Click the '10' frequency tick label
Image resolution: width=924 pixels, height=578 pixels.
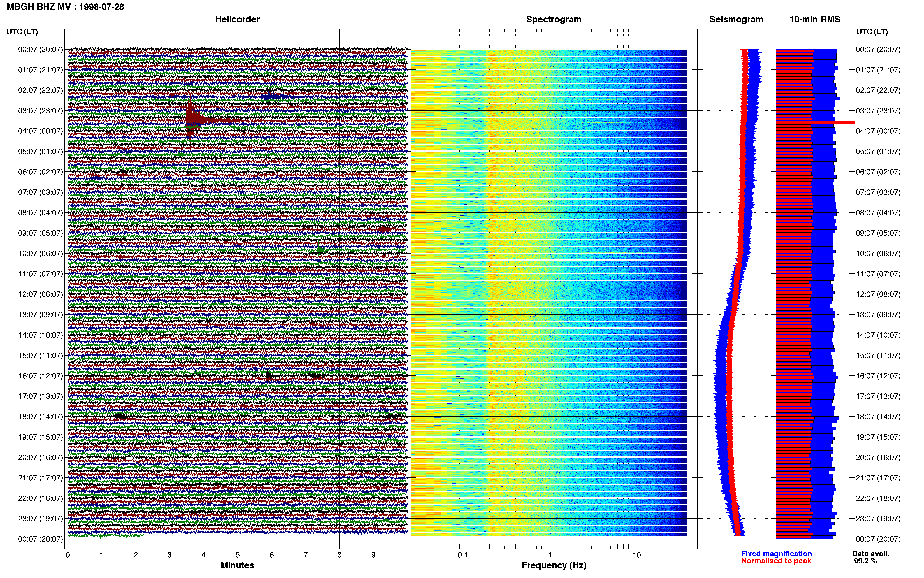point(637,555)
